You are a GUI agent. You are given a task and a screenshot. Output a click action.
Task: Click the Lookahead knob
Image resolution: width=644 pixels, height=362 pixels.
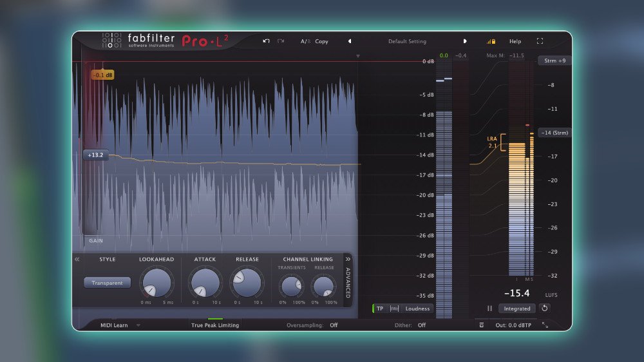(x=156, y=283)
